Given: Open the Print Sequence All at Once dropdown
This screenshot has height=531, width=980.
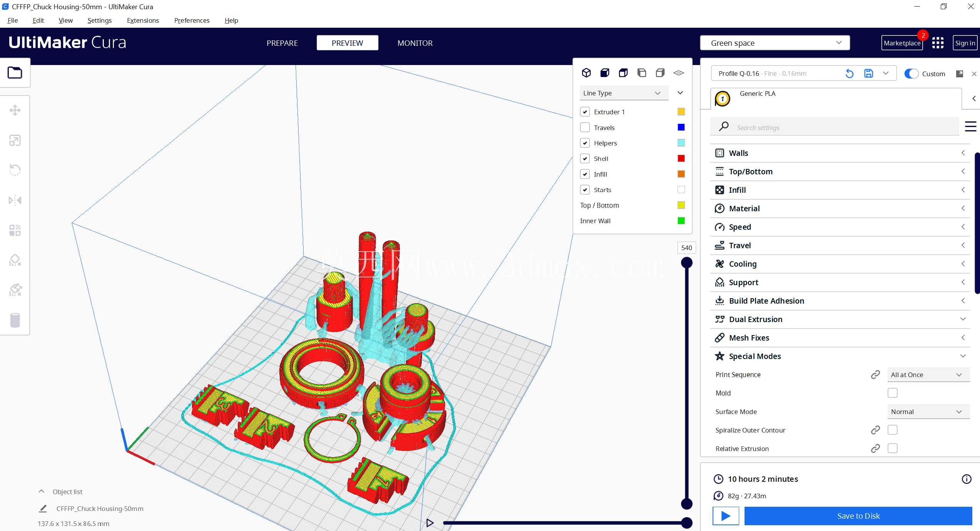Looking at the screenshot, I should click(x=928, y=374).
